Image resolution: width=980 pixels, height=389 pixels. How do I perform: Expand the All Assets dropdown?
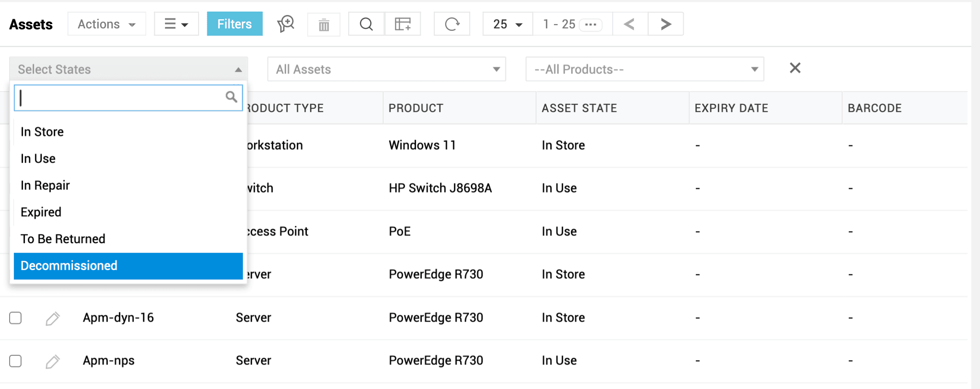(x=386, y=69)
